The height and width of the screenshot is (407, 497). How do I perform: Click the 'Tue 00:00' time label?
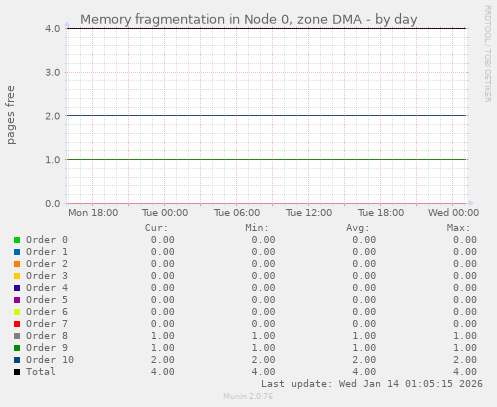(165, 213)
